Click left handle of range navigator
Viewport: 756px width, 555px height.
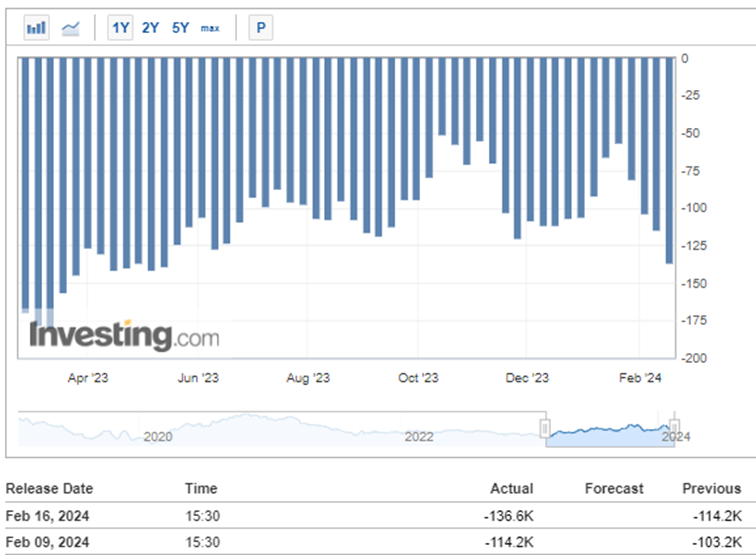[x=545, y=428]
